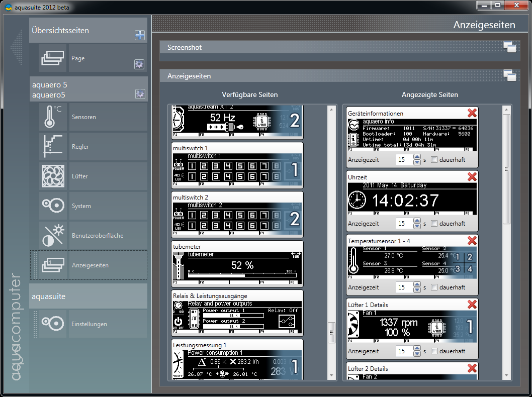Screen dimensions: 532x397
Task: Click the Temperatursensor 1 - 4 display preview
Action: tap(412, 262)
